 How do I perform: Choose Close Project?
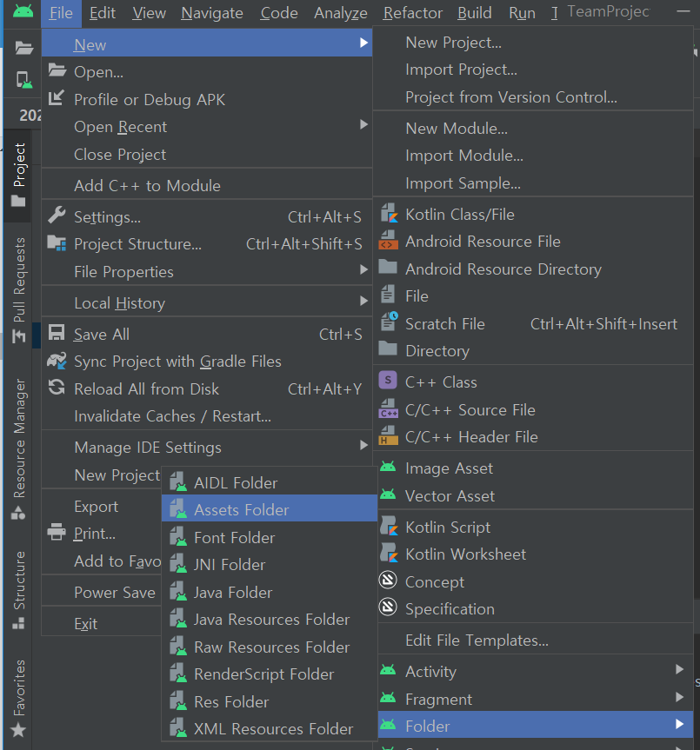[207, 155]
